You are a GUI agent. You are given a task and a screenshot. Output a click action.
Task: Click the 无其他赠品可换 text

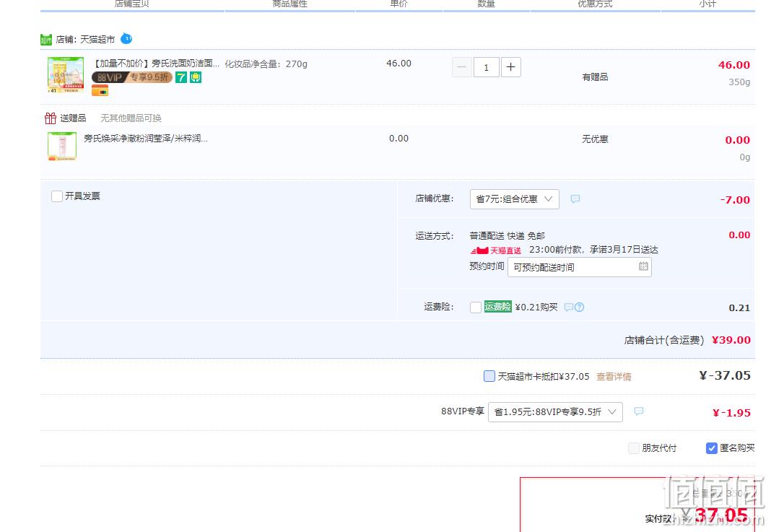tap(131, 118)
